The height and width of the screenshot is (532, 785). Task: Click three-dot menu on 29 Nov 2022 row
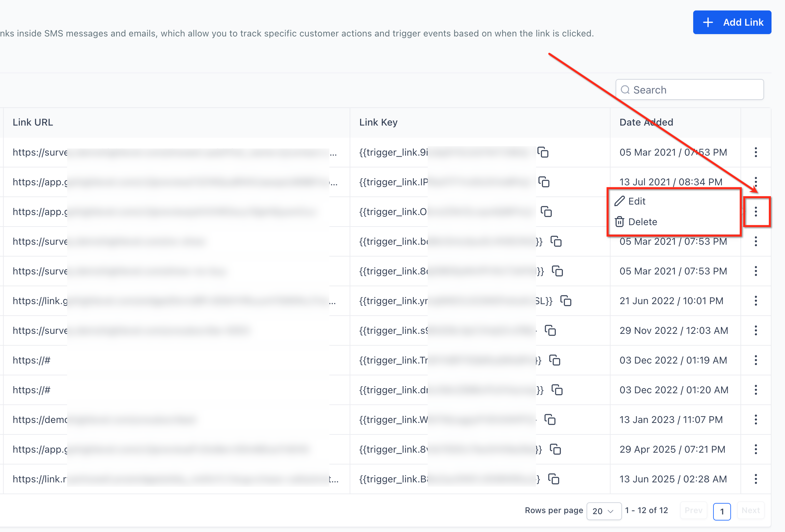[756, 330]
